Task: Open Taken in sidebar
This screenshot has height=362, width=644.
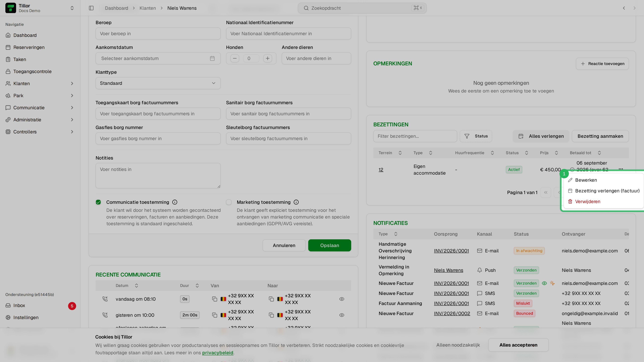Action: point(40,59)
